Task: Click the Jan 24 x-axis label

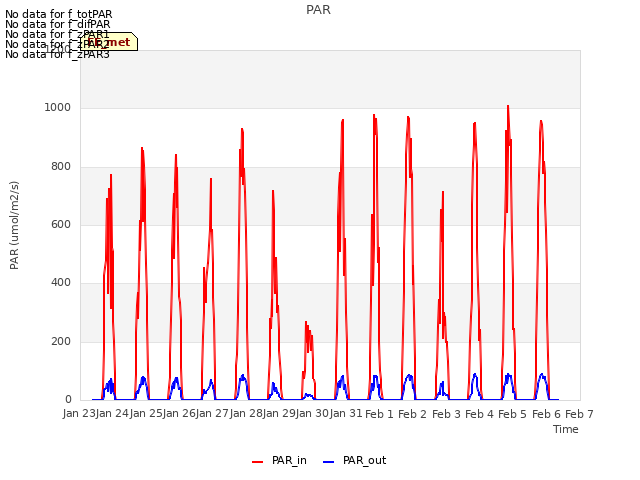Action: click(112, 413)
